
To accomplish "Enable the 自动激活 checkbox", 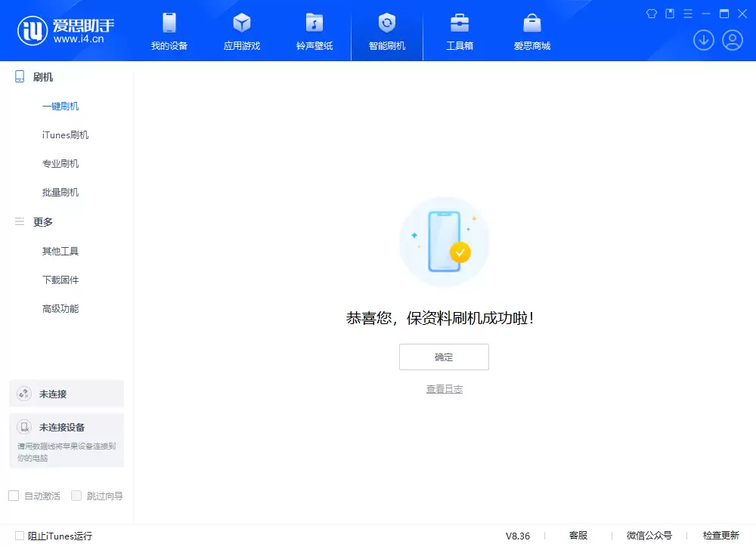I will 14,496.
